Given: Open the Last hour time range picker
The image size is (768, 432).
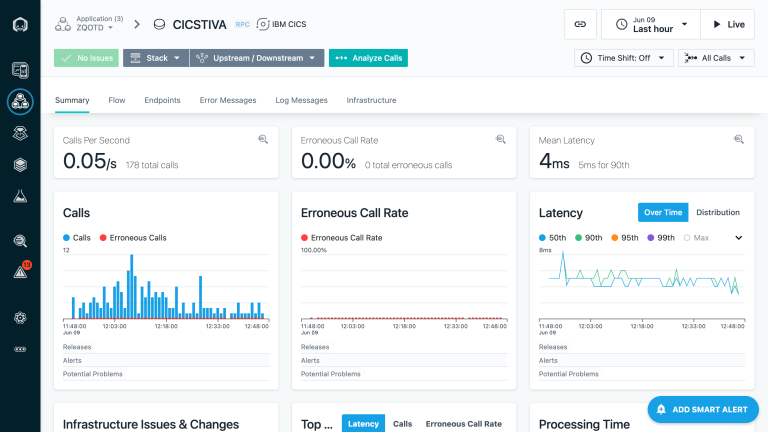Looking at the screenshot, I should [651, 24].
